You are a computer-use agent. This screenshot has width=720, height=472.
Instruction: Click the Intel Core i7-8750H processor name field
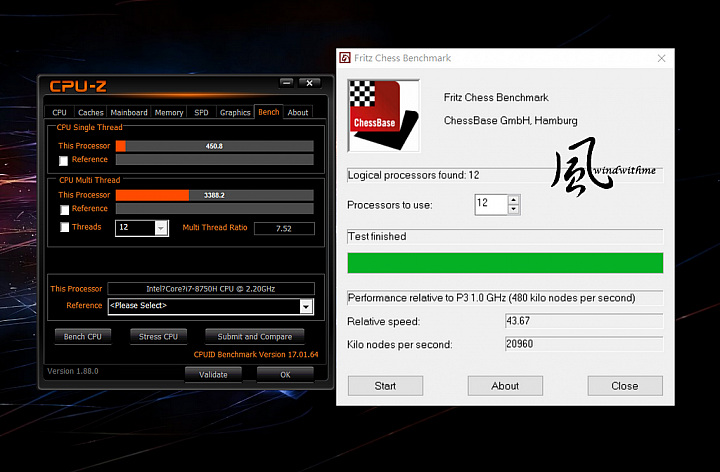tap(211, 289)
